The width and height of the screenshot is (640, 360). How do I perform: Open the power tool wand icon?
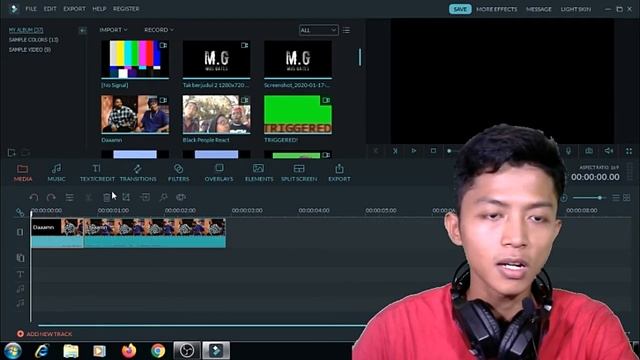coord(163,198)
